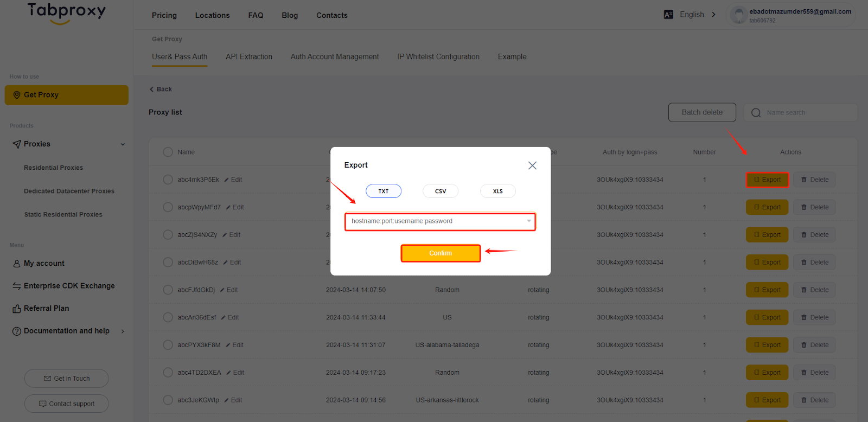Open the hostname:port:username:password format dropdown

(x=440, y=221)
